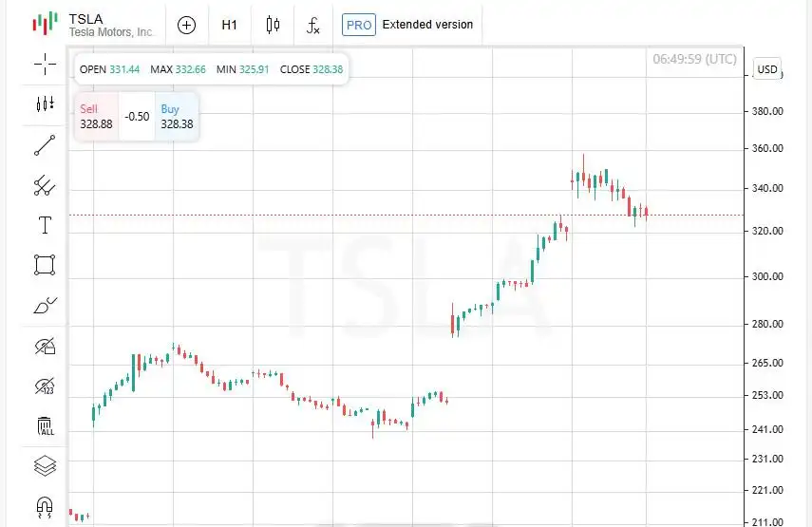Toggle hide all drawings visibility
812x527 pixels.
point(45,347)
